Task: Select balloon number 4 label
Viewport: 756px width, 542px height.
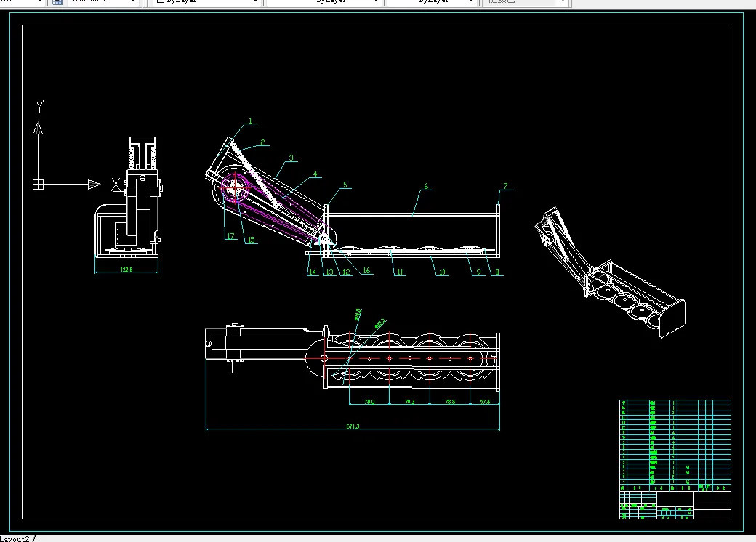Action: [x=315, y=174]
